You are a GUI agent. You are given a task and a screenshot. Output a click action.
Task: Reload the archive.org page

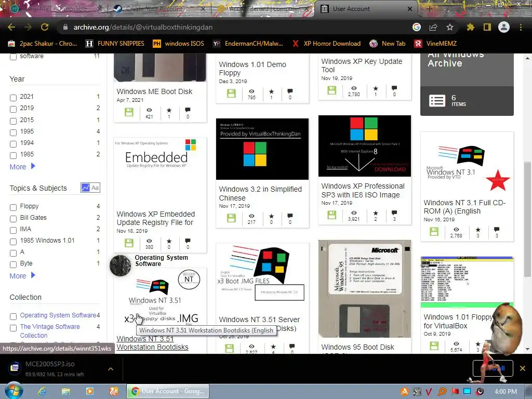pyautogui.click(x=45, y=27)
